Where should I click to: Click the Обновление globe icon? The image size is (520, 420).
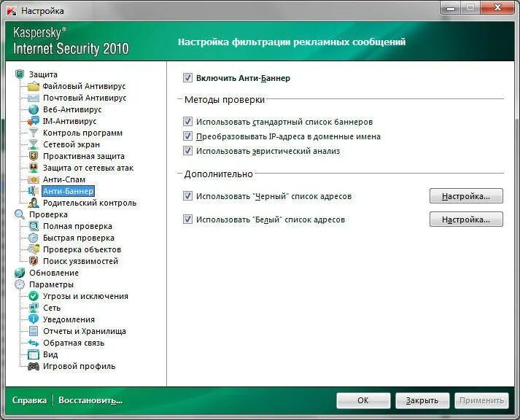pos(20,273)
